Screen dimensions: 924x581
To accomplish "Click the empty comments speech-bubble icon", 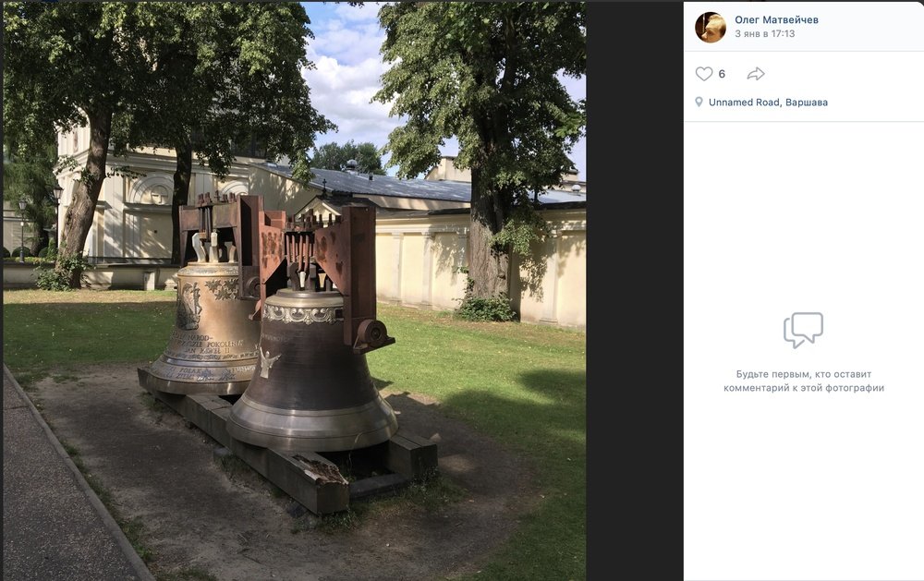I will coord(803,330).
